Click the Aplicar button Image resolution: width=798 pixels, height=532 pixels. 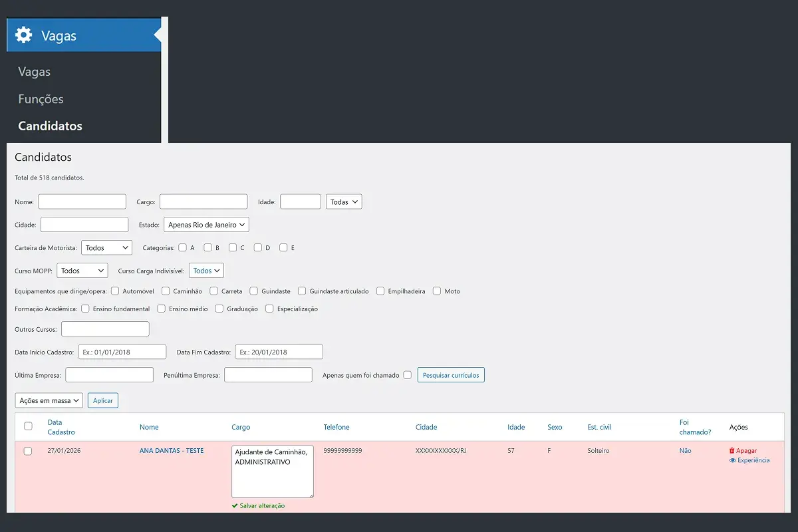click(102, 400)
